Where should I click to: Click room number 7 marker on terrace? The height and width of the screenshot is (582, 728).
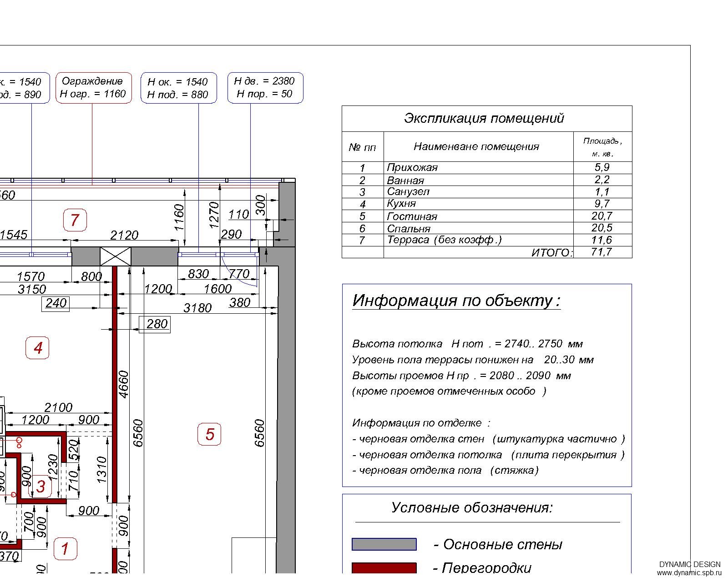coord(75,220)
